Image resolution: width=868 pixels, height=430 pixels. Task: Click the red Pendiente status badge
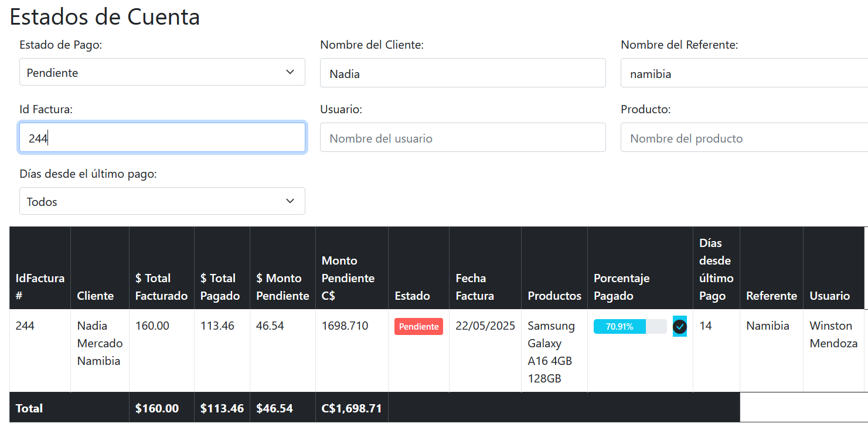click(x=418, y=327)
